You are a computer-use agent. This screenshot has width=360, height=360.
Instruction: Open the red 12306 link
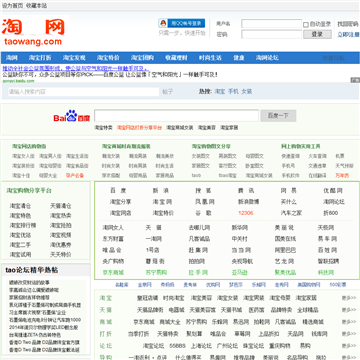(x=246, y=213)
